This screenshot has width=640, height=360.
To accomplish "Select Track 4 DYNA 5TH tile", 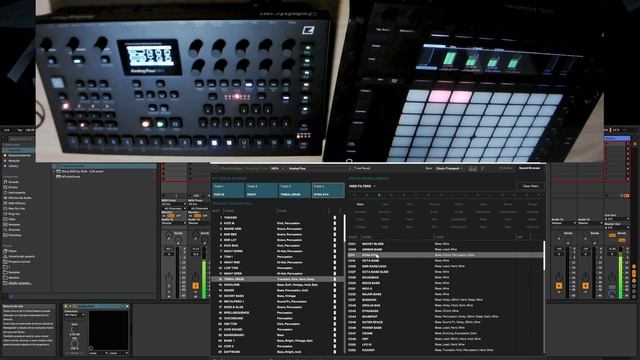I will coord(328,190).
